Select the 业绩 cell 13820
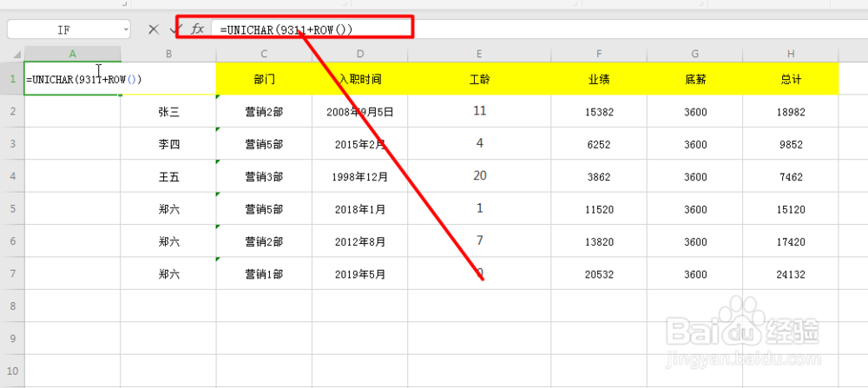 click(x=599, y=241)
